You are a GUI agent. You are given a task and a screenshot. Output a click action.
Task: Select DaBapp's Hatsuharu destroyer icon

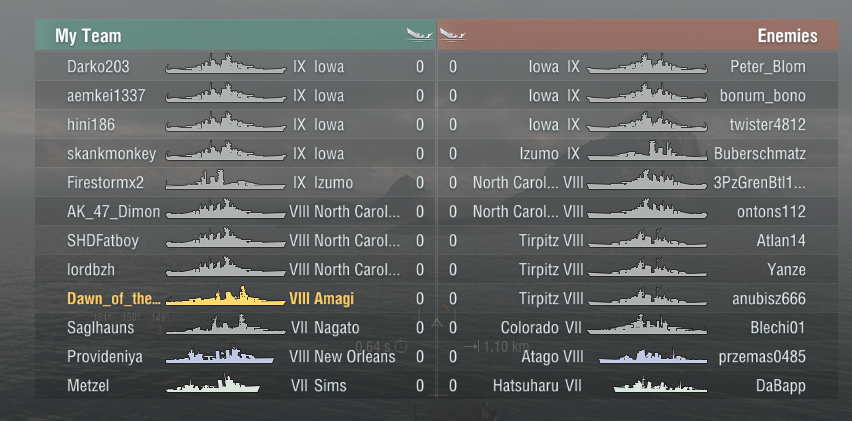(x=660, y=385)
